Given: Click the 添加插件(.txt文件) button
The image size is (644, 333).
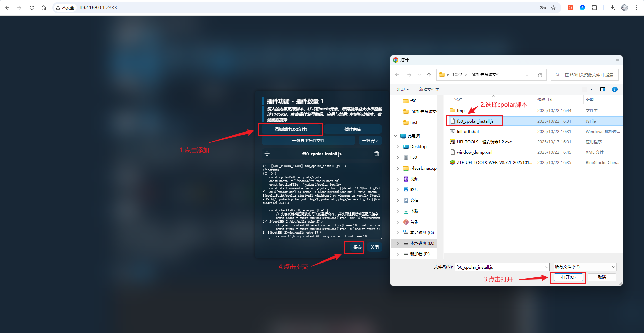Looking at the screenshot, I should coord(290,129).
